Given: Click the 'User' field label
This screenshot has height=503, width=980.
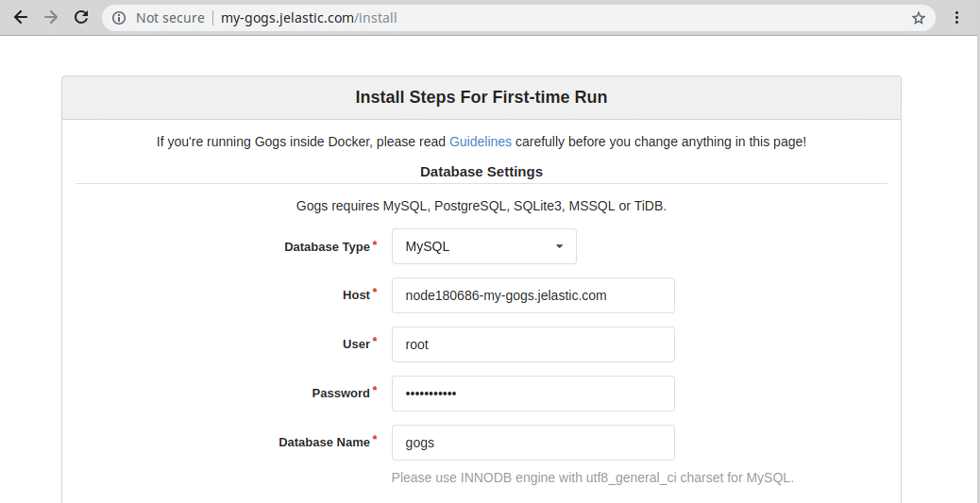Looking at the screenshot, I should [356, 344].
